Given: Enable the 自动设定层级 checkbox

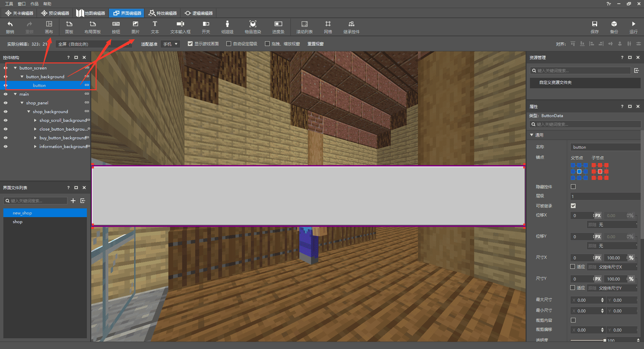Looking at the screenshot, I should (x=229, y=44).
